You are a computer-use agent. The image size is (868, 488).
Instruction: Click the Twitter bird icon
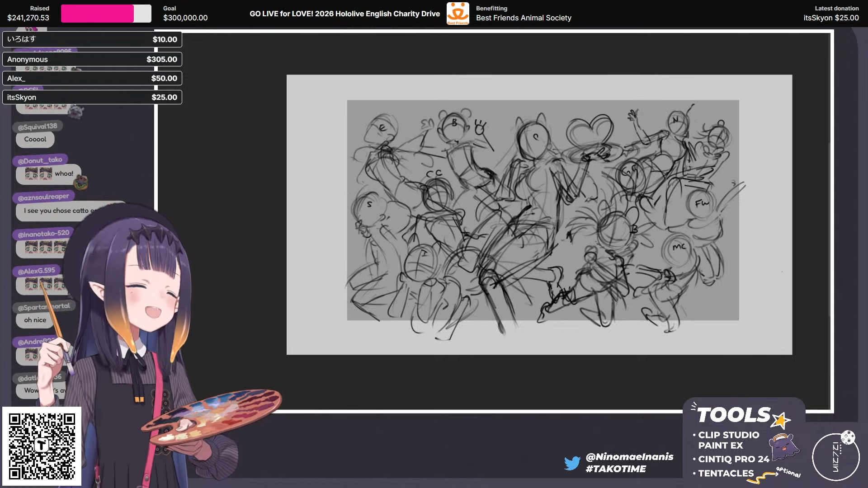pyautogui.click(x=572, y=463)
